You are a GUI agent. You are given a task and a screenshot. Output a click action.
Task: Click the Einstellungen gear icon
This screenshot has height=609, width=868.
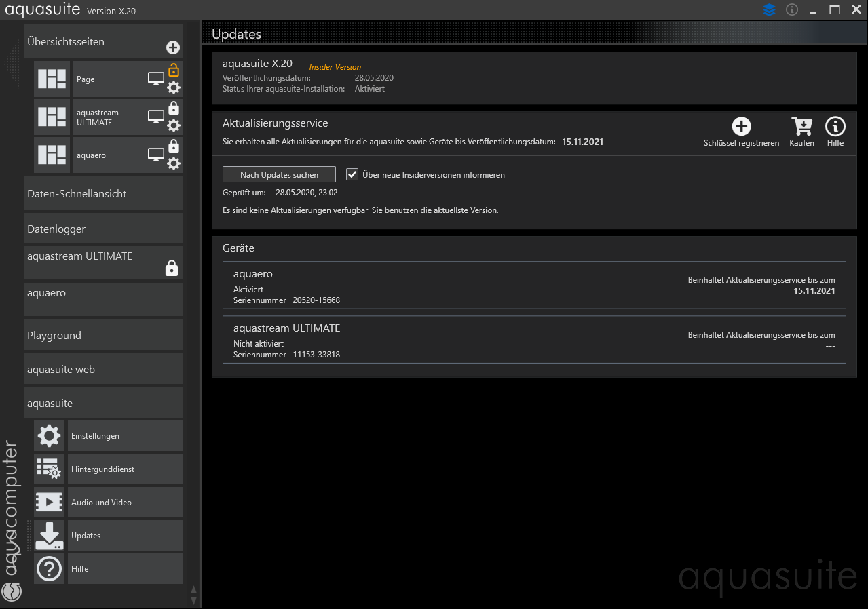[49, 436]
